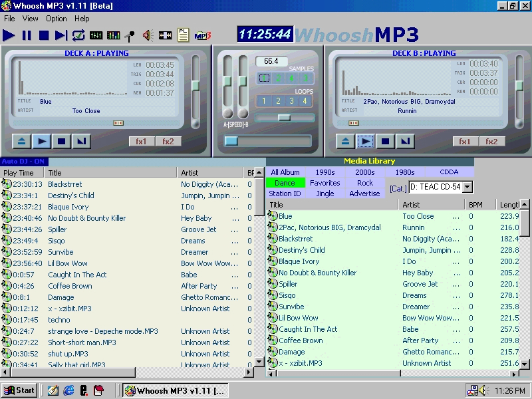Viewport: 532px width, 399px height.
Task: Open Internet Explorer from the quick launch
Action: [x=68, y=390]
